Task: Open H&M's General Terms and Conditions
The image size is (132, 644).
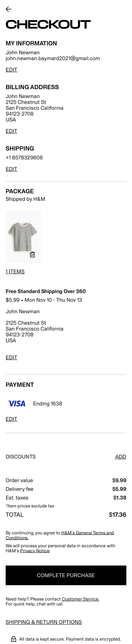Action: [87, 533]
